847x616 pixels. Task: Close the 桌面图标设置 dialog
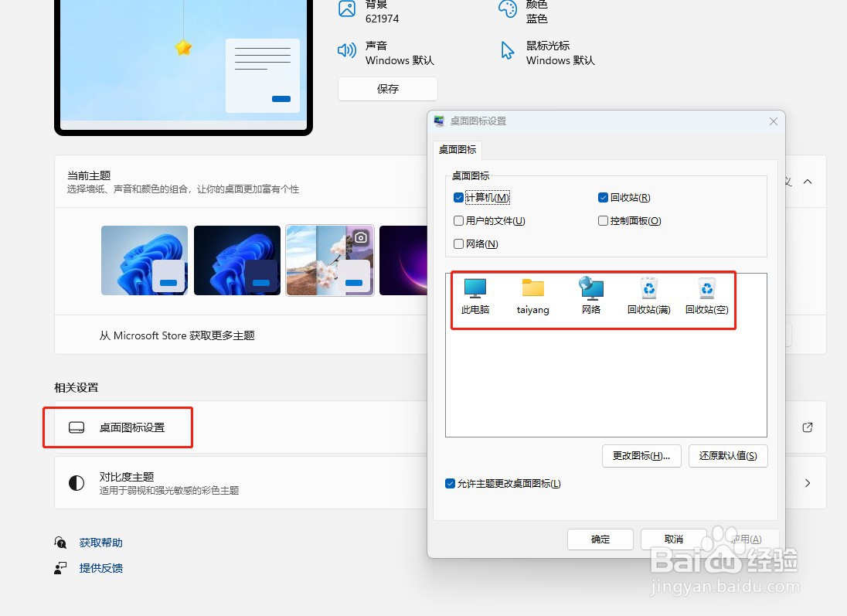774,121
